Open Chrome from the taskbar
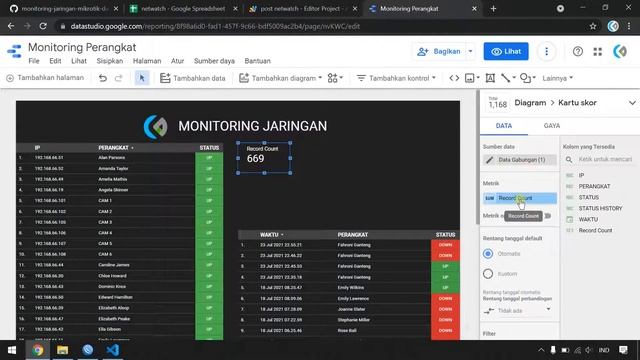The width and height of the screenshot is (640, 360). point(38,350)
